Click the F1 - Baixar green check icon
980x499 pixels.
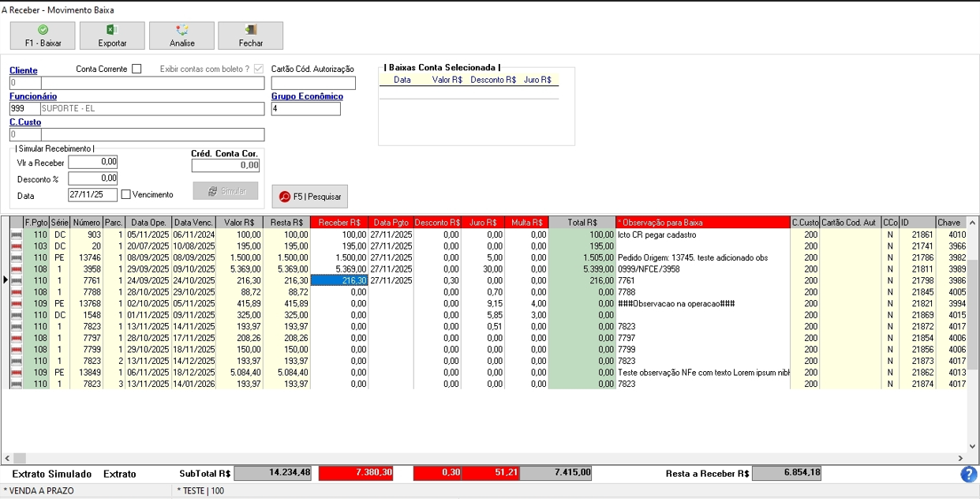[x=43, y=29]
